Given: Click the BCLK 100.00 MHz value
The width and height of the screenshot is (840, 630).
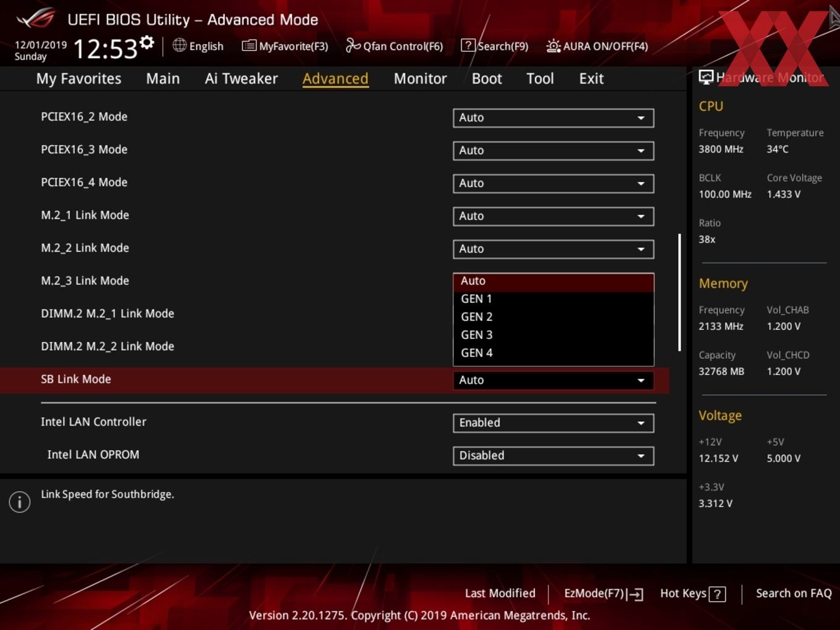Looking at the screenshot, I should (x=725, y=194).
